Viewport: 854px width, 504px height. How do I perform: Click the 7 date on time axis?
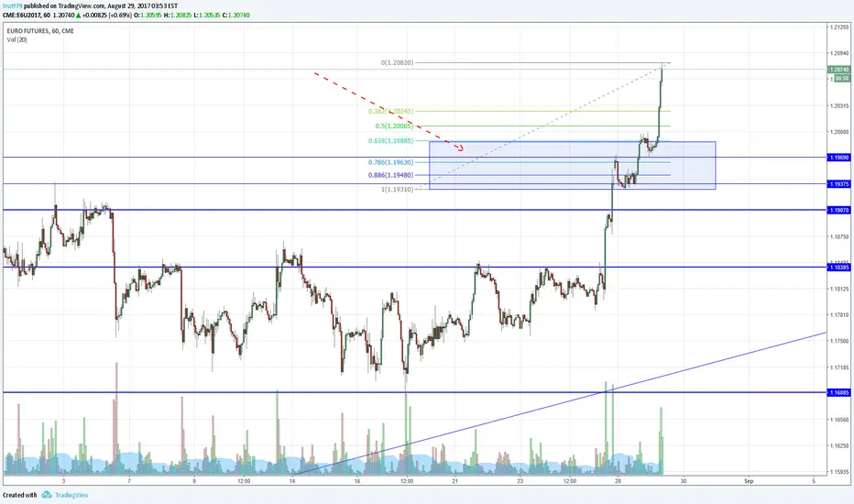tap(129, 481)
